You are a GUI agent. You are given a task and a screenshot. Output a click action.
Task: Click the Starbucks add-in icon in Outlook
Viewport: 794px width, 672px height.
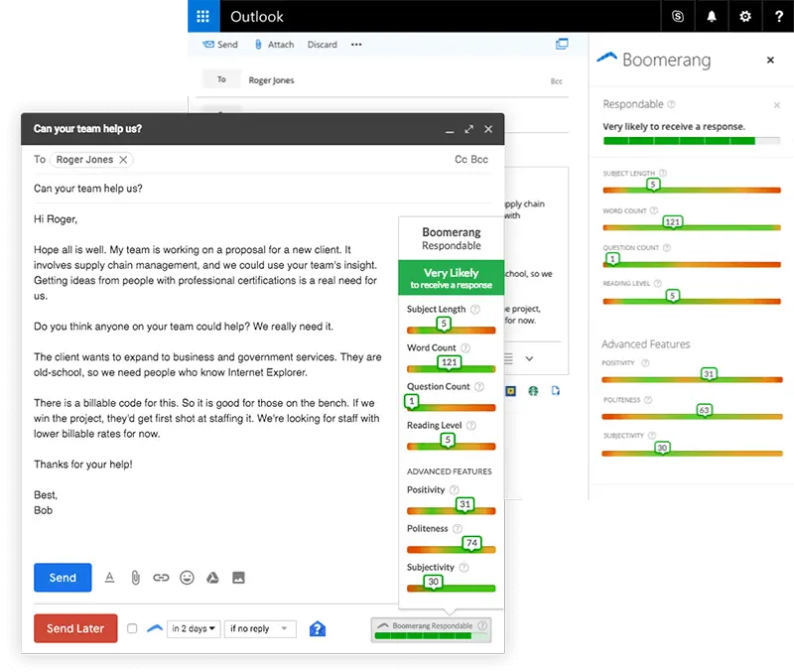click(x=533, y=390)
